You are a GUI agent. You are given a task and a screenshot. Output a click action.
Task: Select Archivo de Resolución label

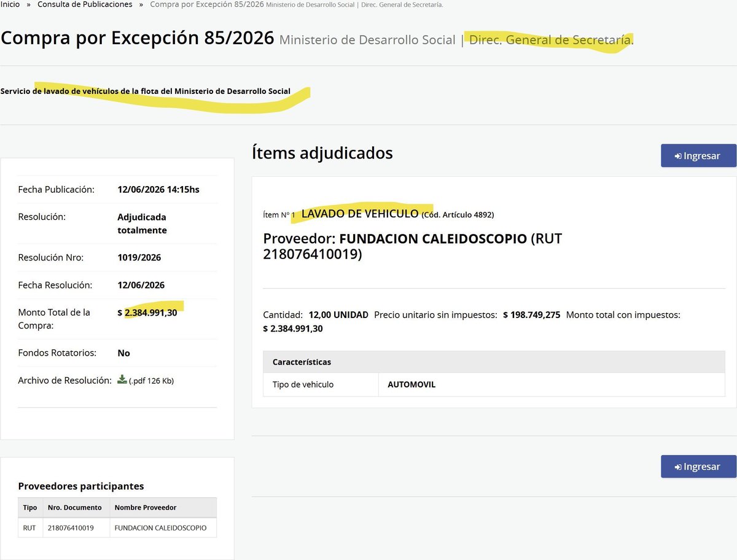64,380
